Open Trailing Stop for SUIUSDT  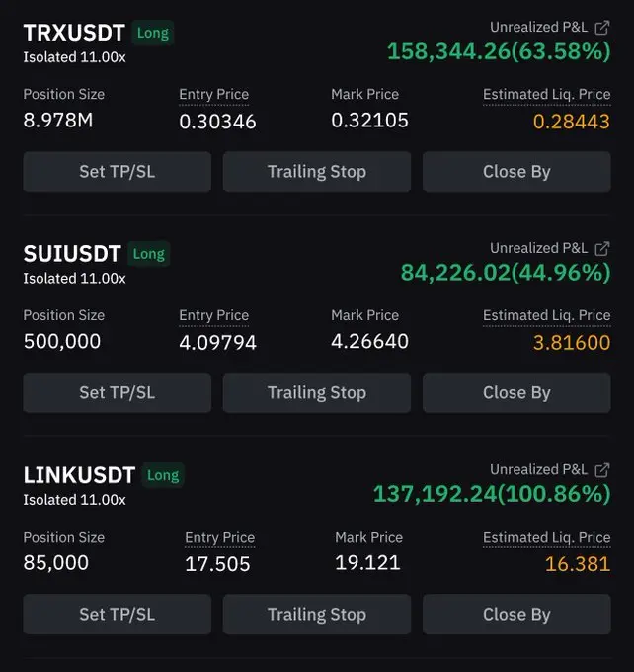(317, 392)
